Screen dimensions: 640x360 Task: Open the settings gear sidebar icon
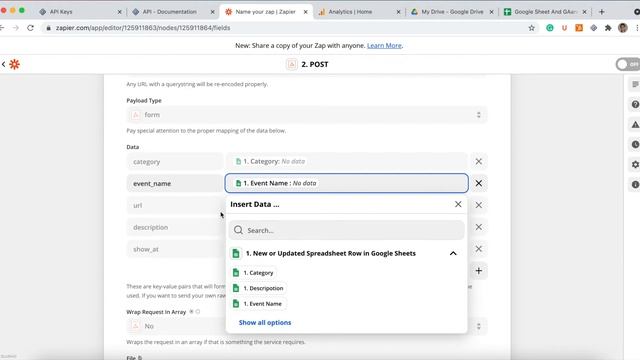pyautogui.click(x=635, y=164)
